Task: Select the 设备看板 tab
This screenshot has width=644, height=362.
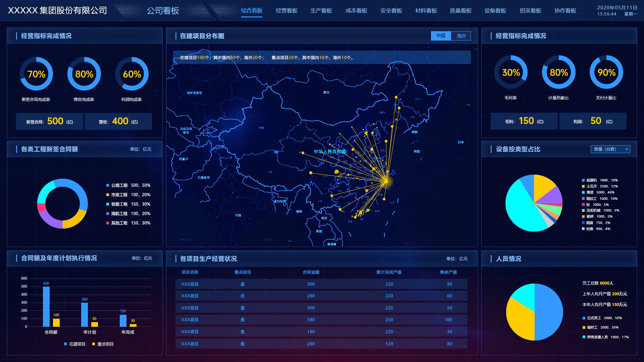Action: [495, 11]
